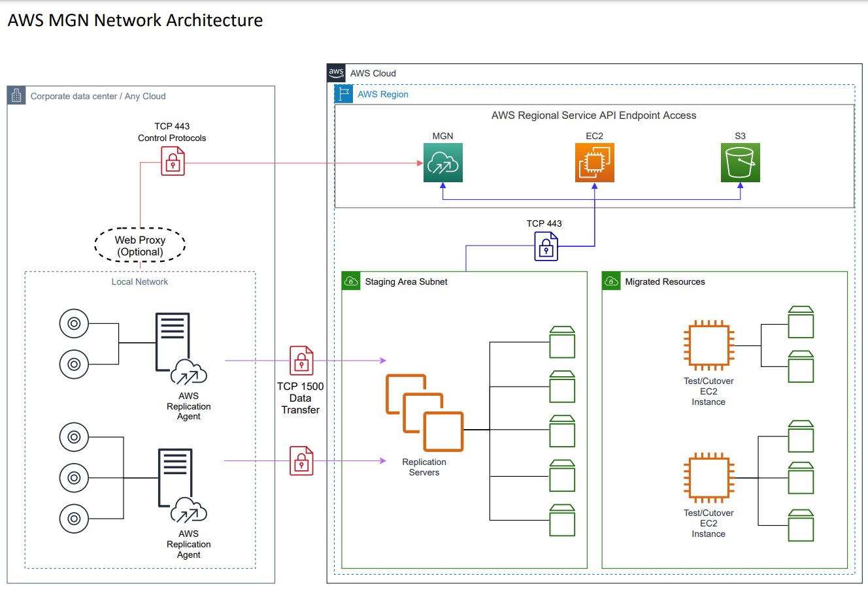The image size is (868, 595).
Task: Click the lower Test/Cutover EC2 Instance chip icon
Action: click(709, 478)
